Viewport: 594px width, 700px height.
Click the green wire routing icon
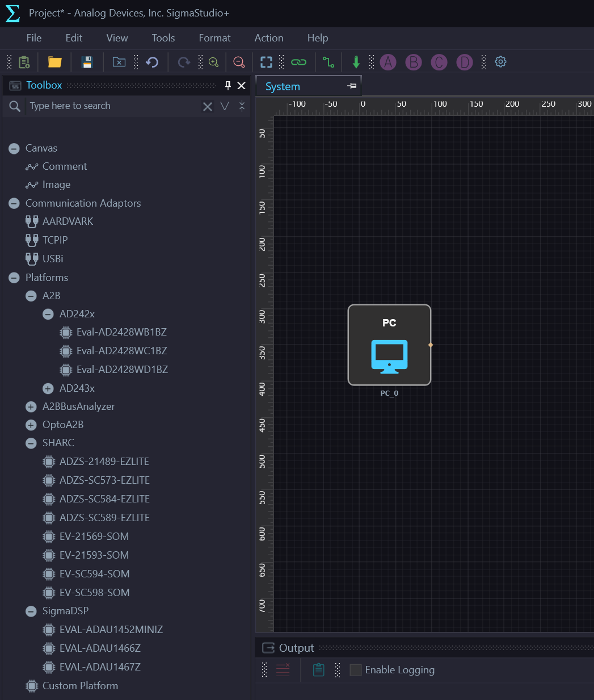click(328, 62)
